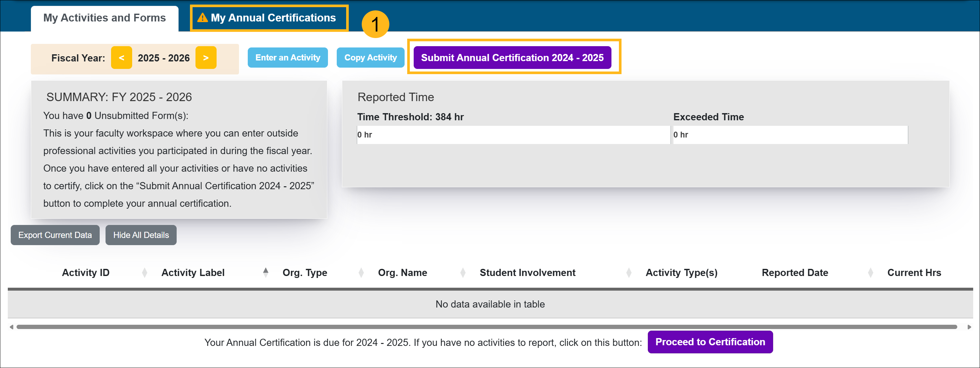Export Current Data from the table
Viewport: 980px width, 368px height.
coord(55,235)
